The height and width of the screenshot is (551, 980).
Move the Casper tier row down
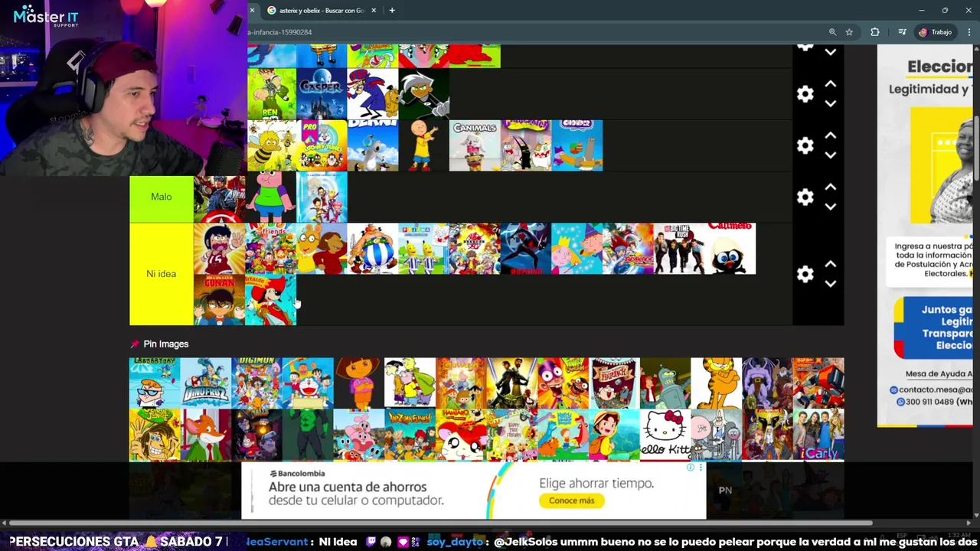pyautogui.click(x=831, y=104)
